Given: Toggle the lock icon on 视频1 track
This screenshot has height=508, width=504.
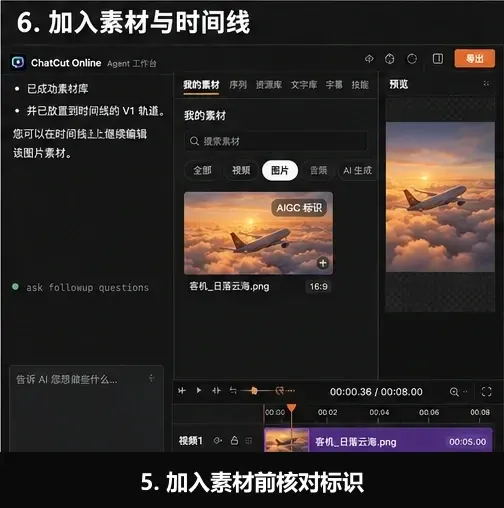Looking at the screenshot, I should click(235, 440).
